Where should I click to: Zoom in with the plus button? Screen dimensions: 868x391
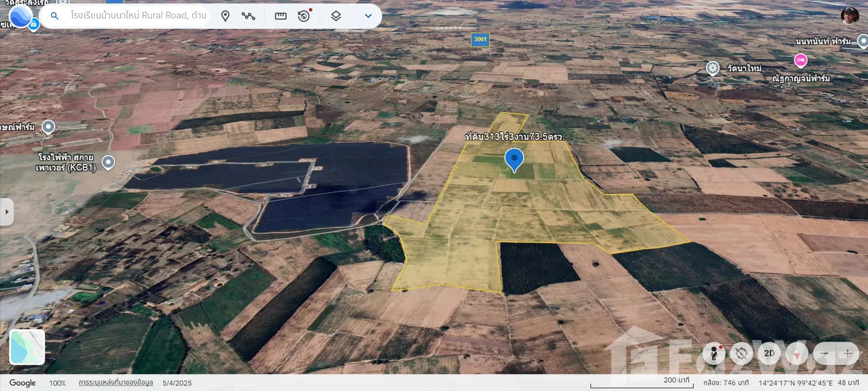[x=848, y=353]
